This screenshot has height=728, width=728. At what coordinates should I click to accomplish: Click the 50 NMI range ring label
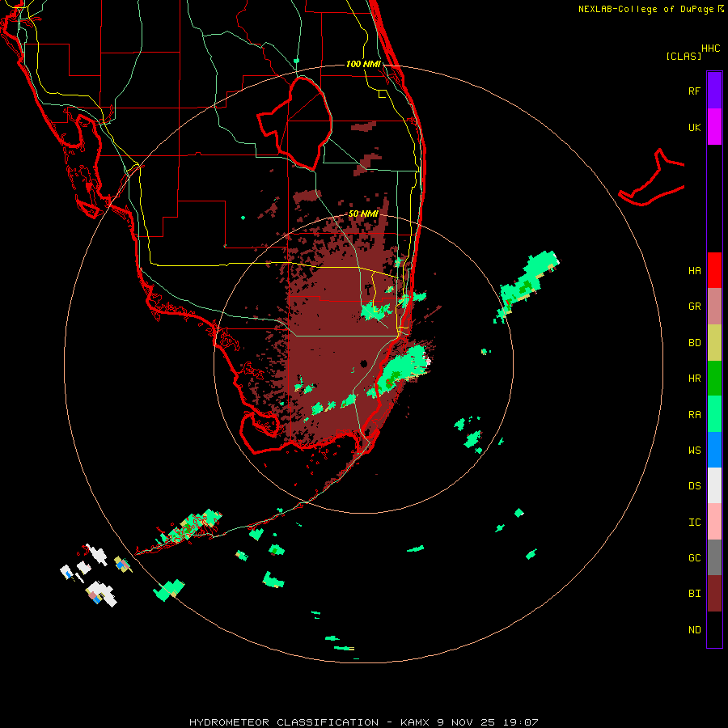point(363,214)
